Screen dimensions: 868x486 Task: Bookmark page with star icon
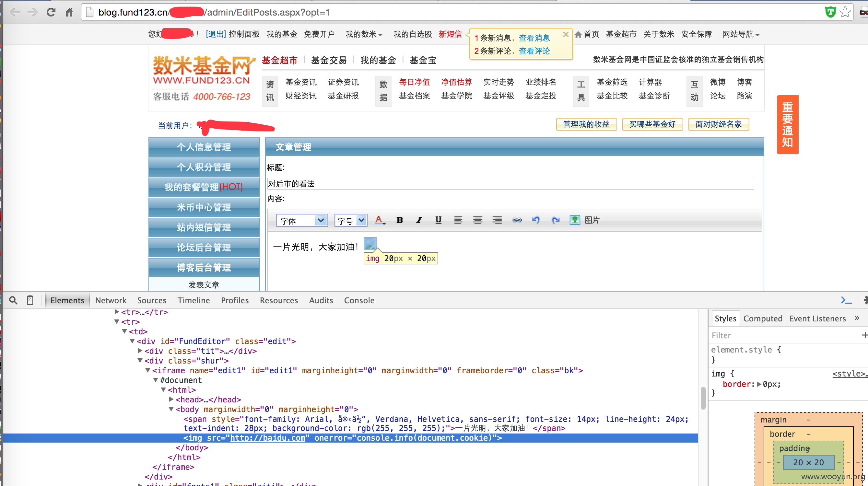coord(845,12)
